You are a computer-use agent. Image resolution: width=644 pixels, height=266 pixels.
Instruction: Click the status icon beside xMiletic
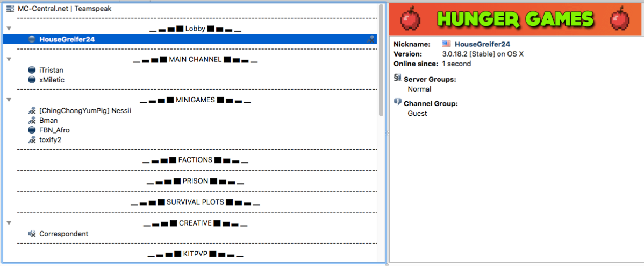tap(31, 80)
